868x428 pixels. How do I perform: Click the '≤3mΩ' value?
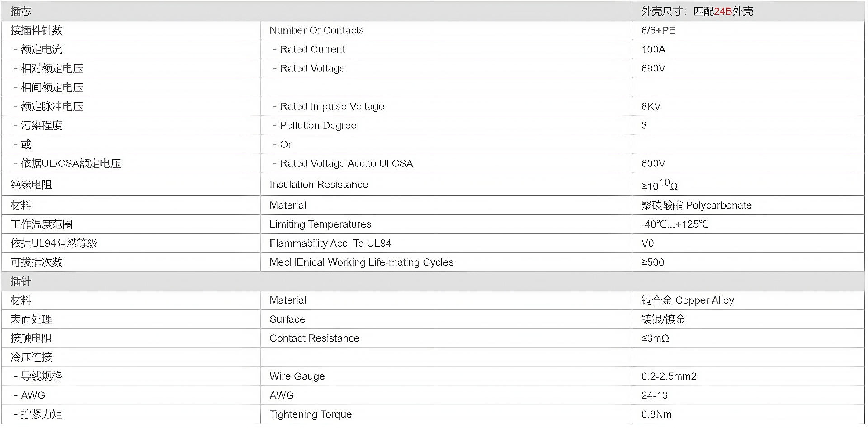tap(655, 338)
